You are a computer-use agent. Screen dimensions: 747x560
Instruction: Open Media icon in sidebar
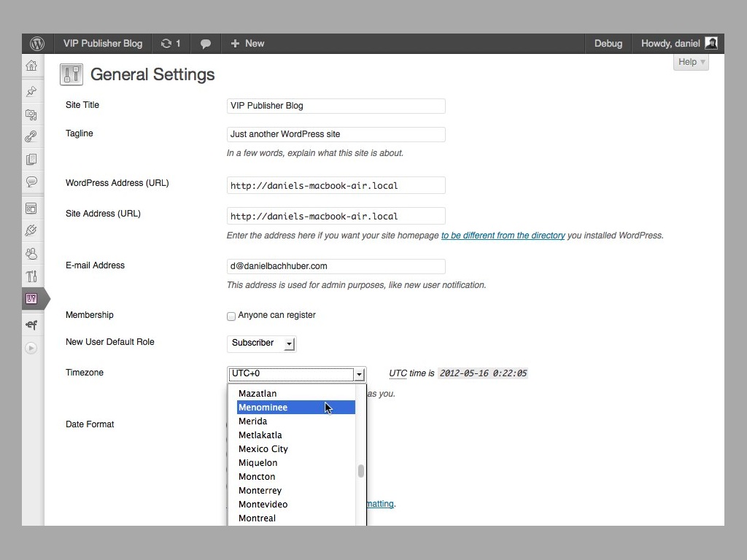point(31,114)
